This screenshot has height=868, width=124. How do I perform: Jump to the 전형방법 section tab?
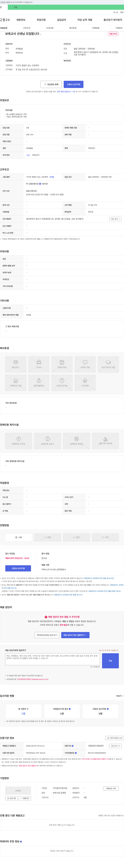96,28
